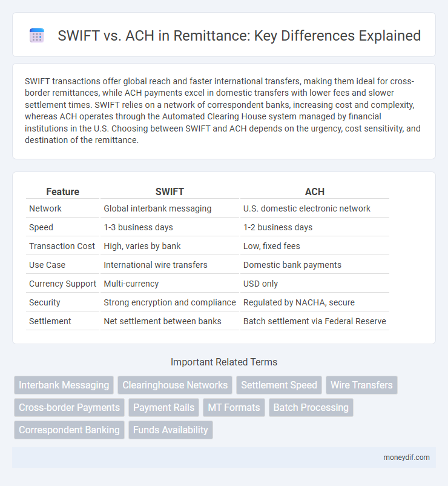Click the cell 'Multi-currency'

[131, 284]
